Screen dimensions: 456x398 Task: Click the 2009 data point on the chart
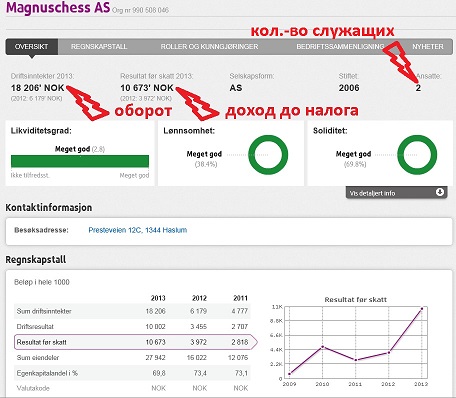[289, 374]
